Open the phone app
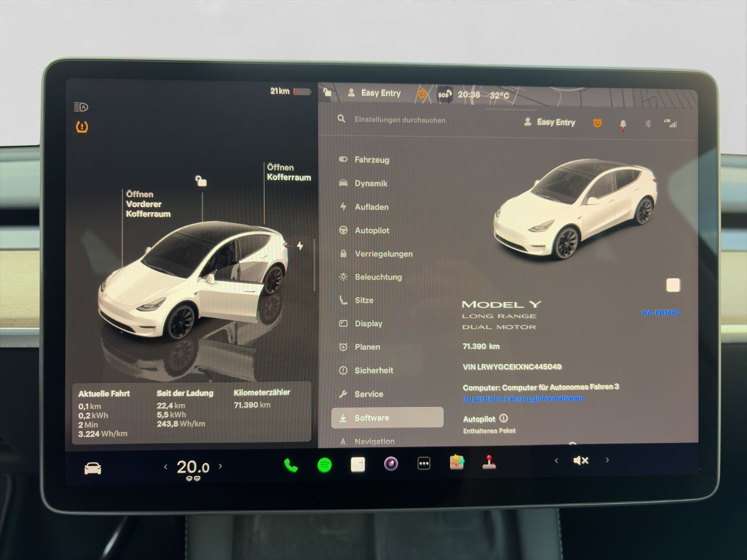The height and width of the screenshot is (560, 747). click(x=291, y=465)
